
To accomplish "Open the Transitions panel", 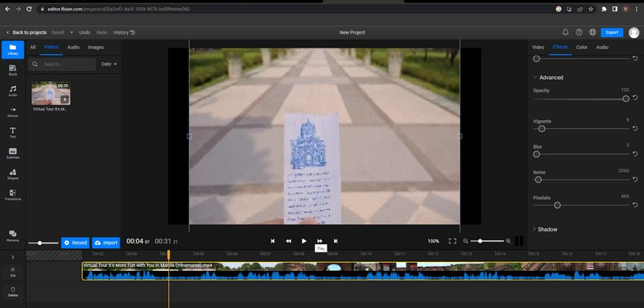I will click(13, 195).
